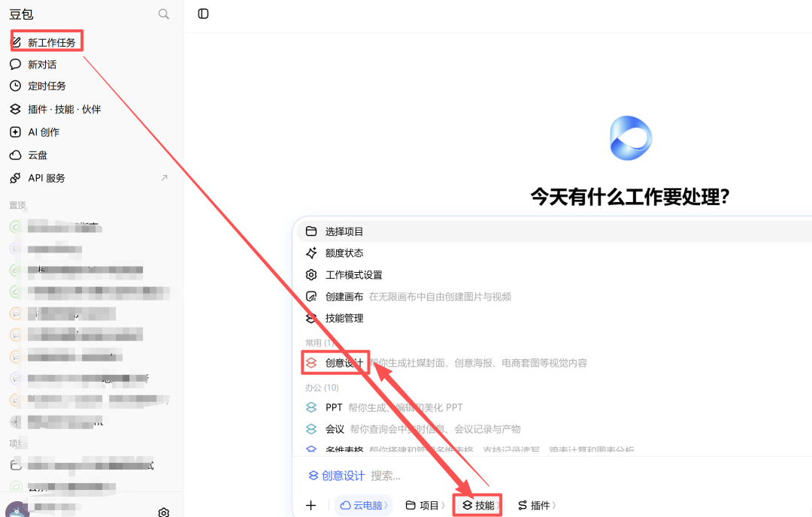Click the chat bubble icon for 新对话
The height and width of the screenshot is (517, 812).
tap(16, 64)
